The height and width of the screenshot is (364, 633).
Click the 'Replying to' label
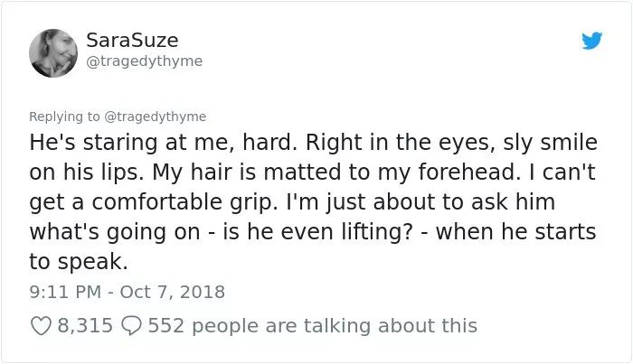(x=64, y=117)
